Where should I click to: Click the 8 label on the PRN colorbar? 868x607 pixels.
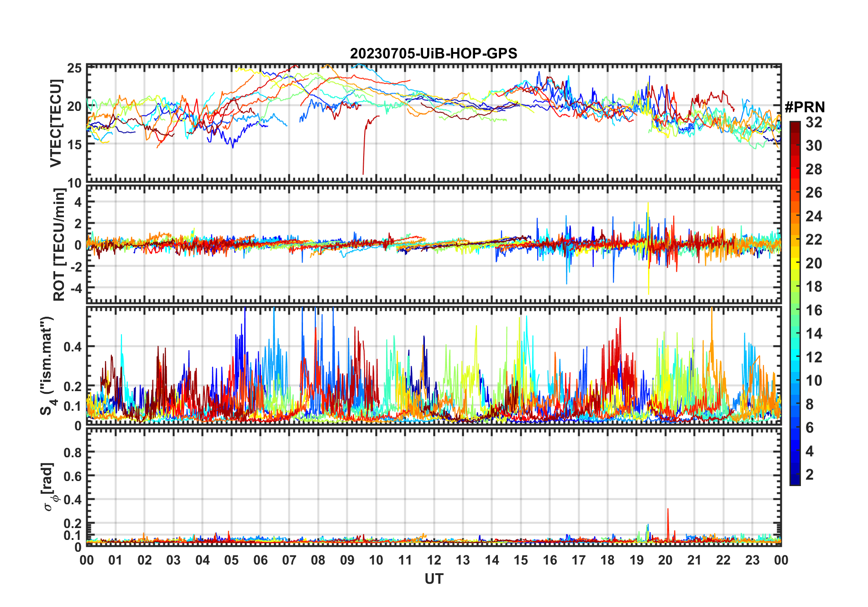pyautogui.click(x=810, y=404)
